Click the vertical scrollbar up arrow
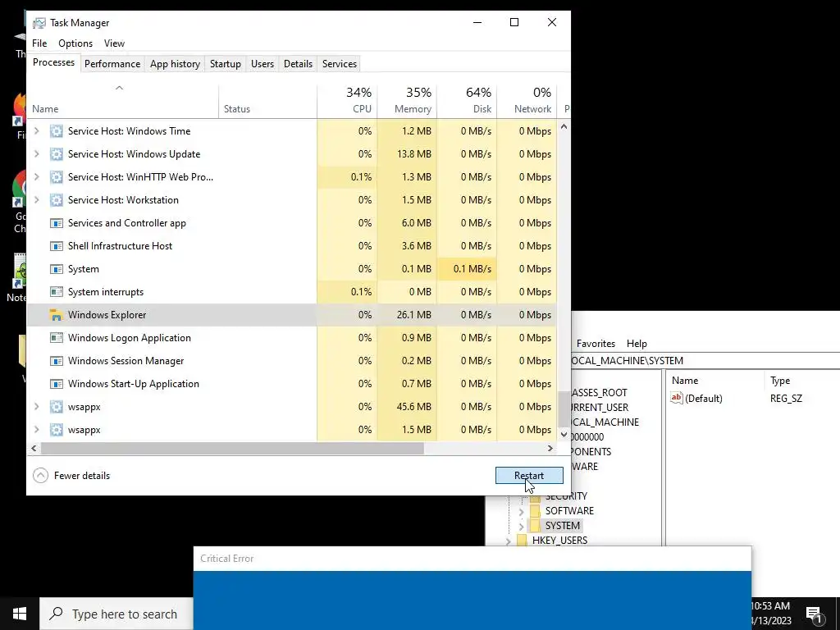Image resolution: width=840 pixels, height=630 pixels. [564, 127]
